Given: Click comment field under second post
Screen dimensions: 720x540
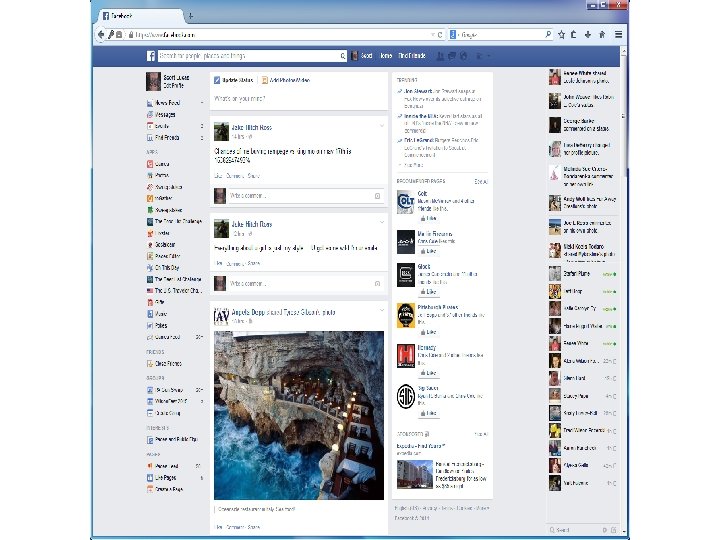Looking at the screenshot, I should click(x=305, y=284).
